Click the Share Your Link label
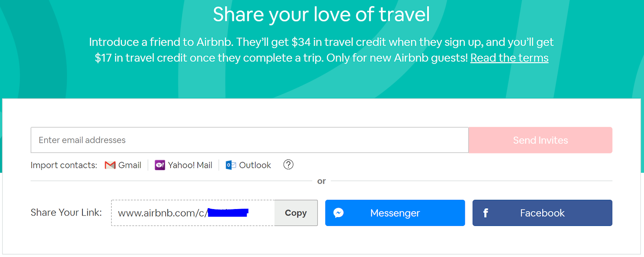The image size is (644, 257). point(66,213)
